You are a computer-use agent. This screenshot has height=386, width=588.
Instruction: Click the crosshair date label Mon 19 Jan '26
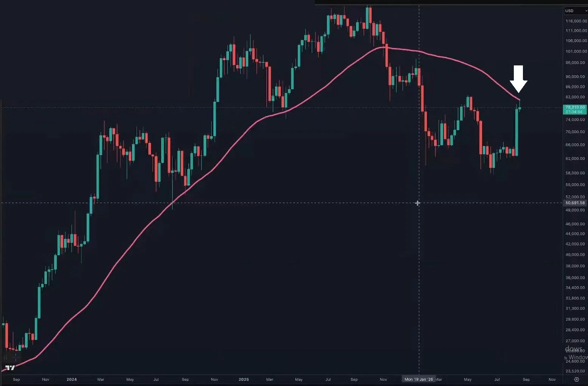(418, 379)
